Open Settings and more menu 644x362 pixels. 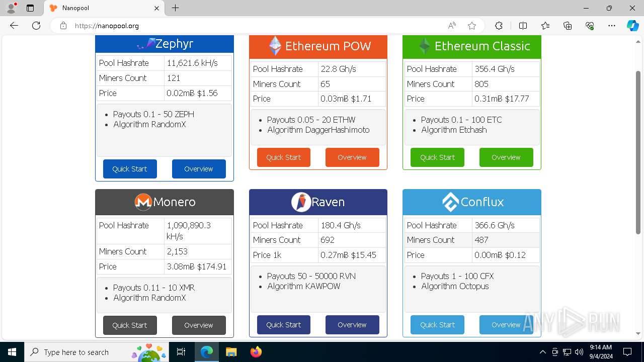click(612, 26)
